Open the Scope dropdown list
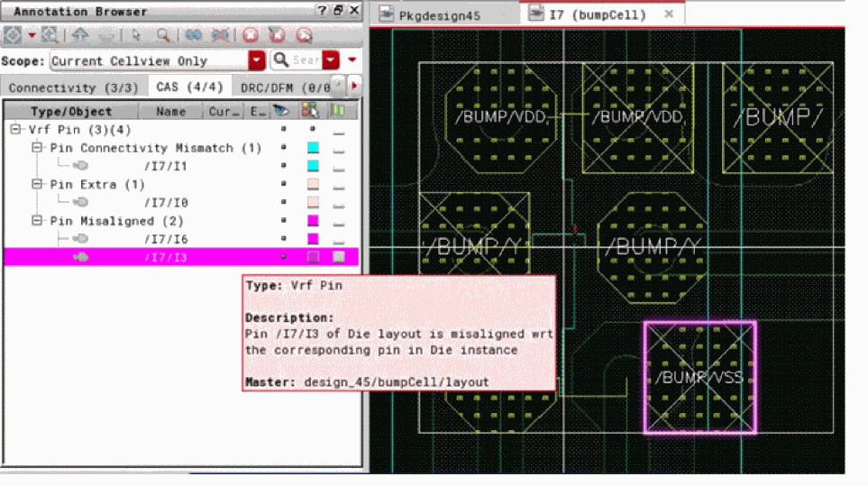Image resolution: width=868 pixels, height=486 pixels. click(x=257, y=60)
